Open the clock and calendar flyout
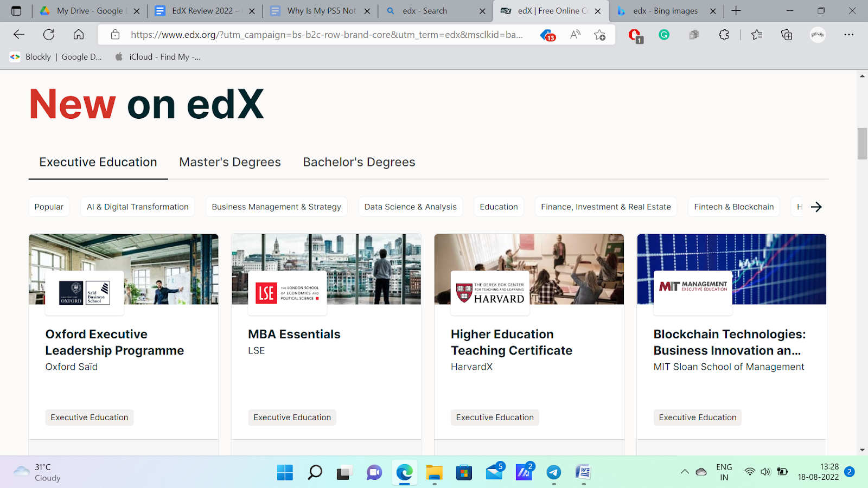This screenshot has height=488, width=868. 818,472
